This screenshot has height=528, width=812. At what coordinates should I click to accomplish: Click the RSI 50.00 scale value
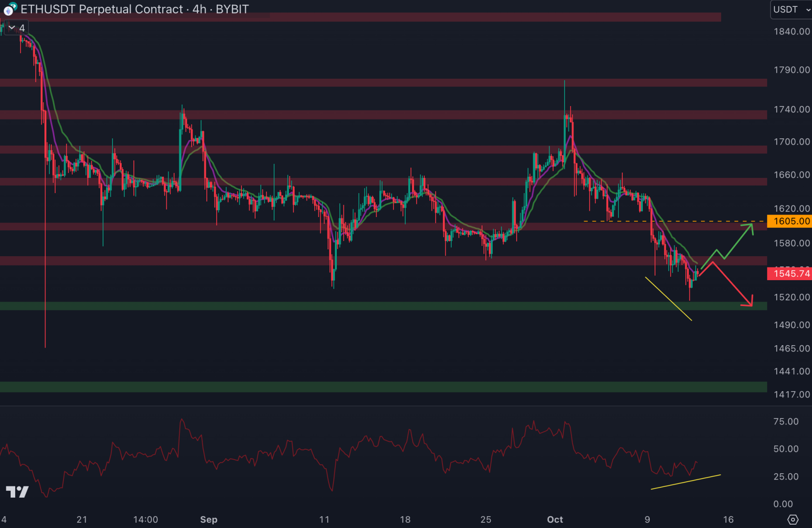786,449
